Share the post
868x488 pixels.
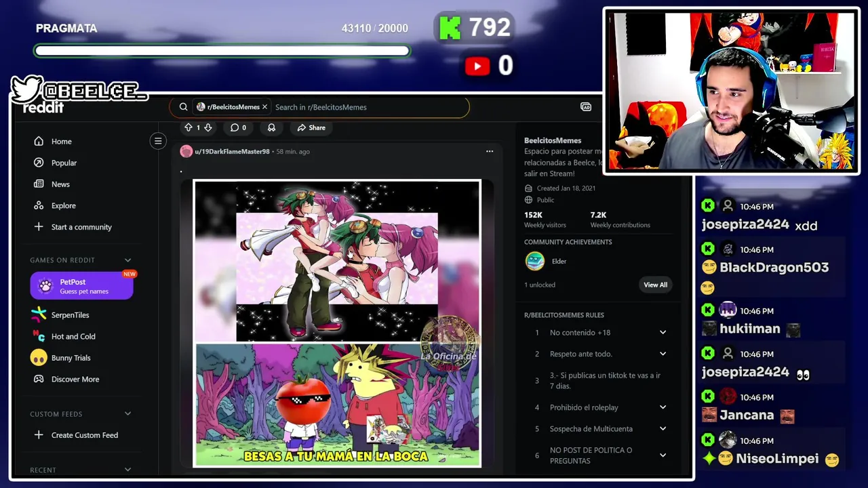point(311,127)
